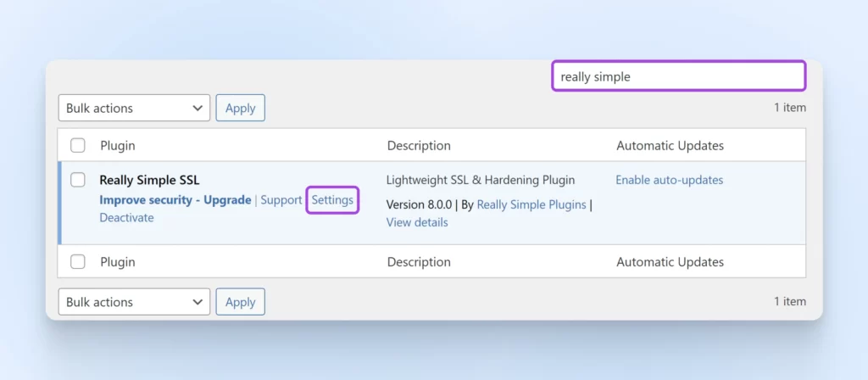This screenshot has height=380, width=868.
Task: Tick the select-all checkbox in the table footer
Action: pos(78,262)
